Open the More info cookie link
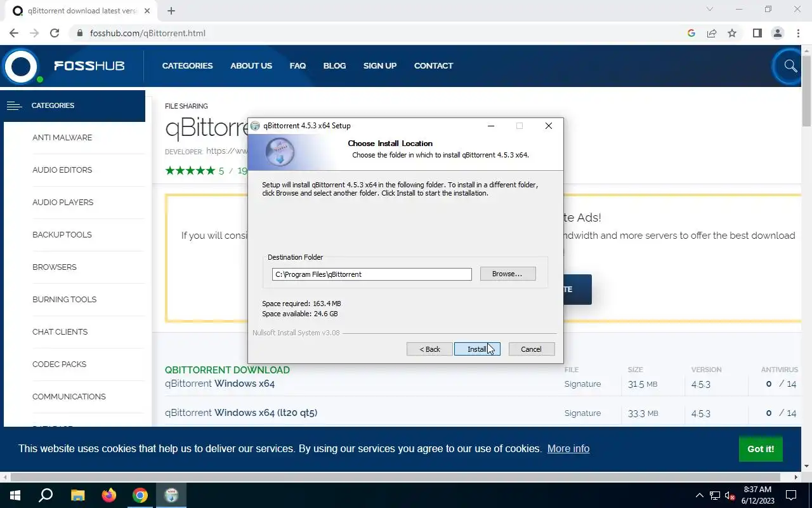812x508 pixels. pos(568,448)
